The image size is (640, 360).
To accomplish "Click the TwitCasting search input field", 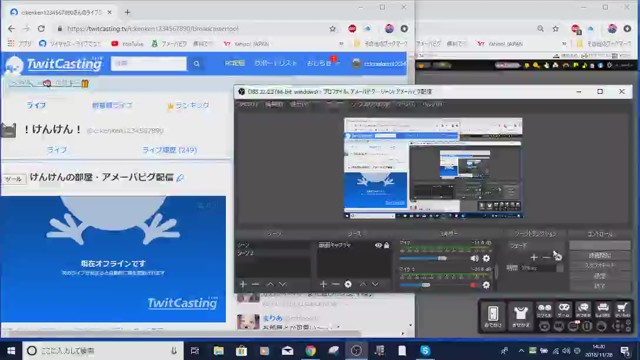I will point(149,64).
